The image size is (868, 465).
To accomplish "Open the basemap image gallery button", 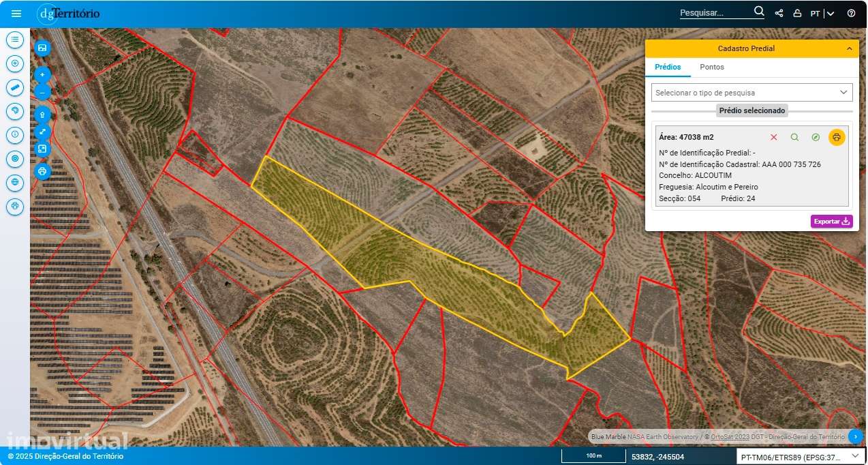I will click(x=42, y=48).
